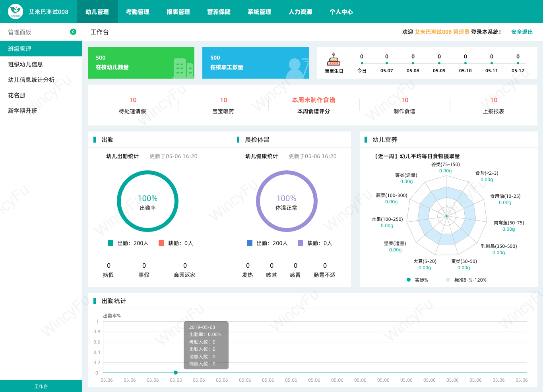Image resolution: width=543 pixels, height=392 pixels.
Task: Open the 人力资源 top menu
Action: (x=300, y=12)
